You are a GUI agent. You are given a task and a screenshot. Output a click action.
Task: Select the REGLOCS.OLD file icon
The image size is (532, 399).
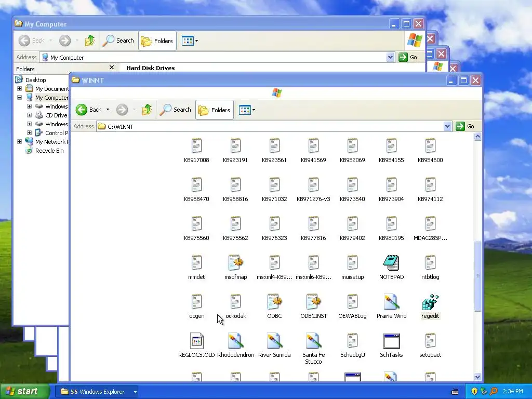(196, 341)
